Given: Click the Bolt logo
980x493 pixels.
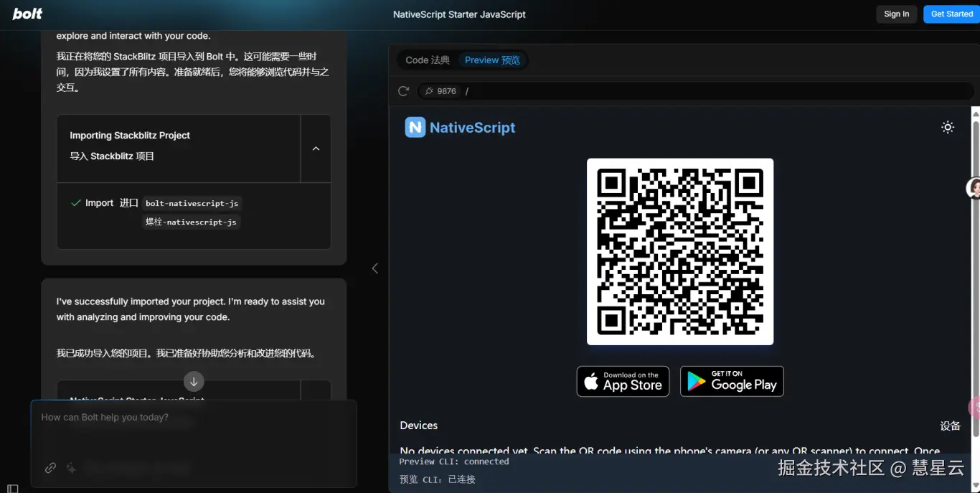Looking at the screenshot, I should (x=27, y=14).
